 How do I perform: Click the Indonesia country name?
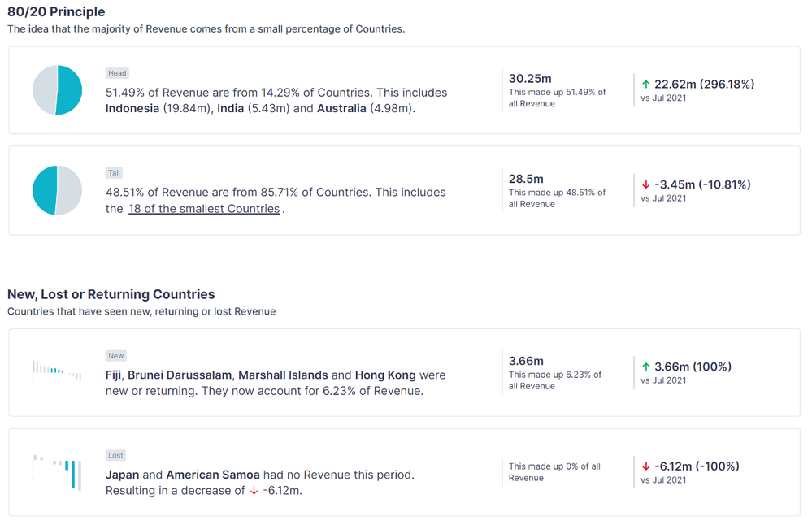pyautogui.click(x=132, y=109)
